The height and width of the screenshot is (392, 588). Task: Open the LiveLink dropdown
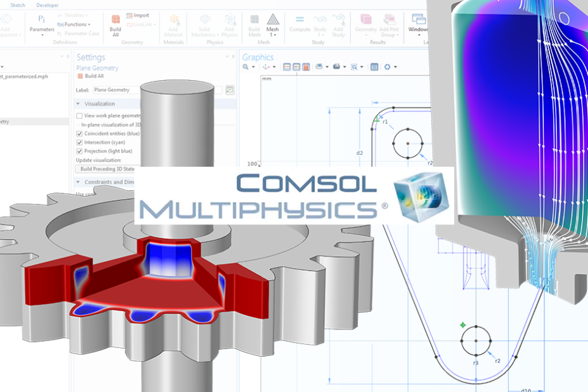pos(141,25)
